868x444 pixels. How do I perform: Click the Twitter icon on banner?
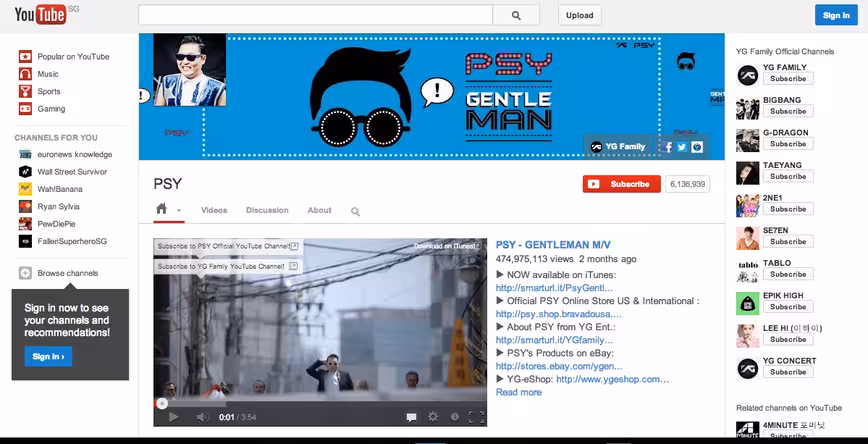[x=682, y=147]
